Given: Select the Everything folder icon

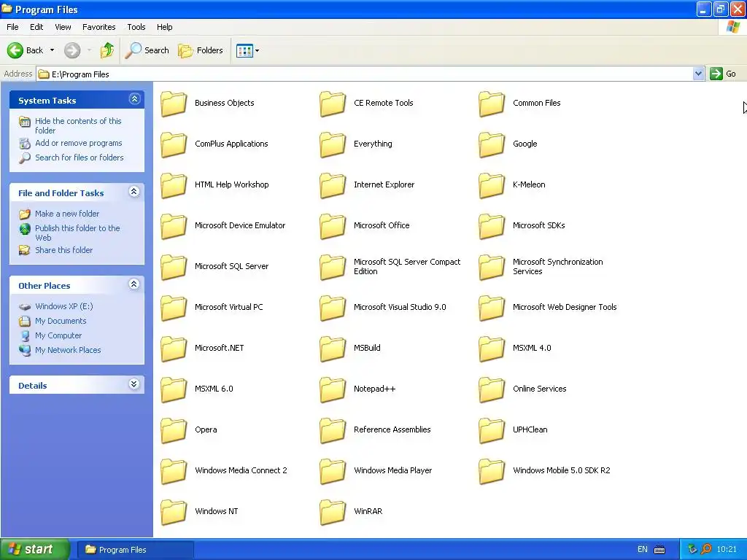Looking at the screenshot, I should [x=333, y=145].
